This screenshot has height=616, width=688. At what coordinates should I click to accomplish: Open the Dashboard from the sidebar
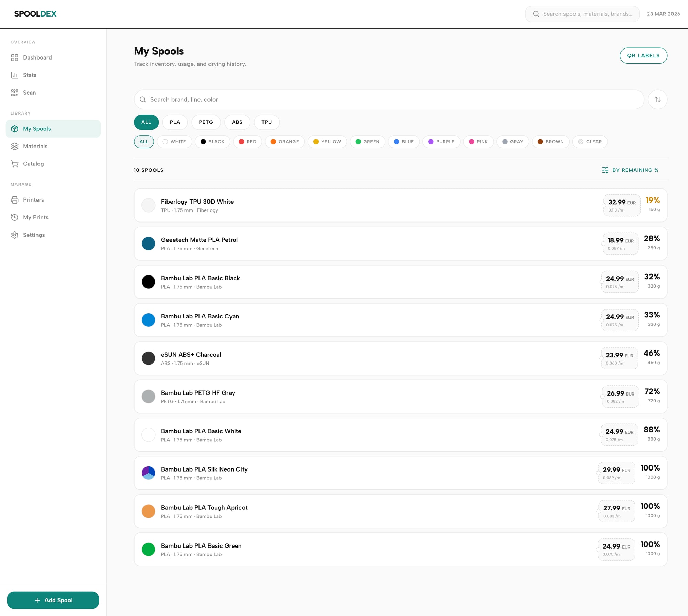pos(37,57)
